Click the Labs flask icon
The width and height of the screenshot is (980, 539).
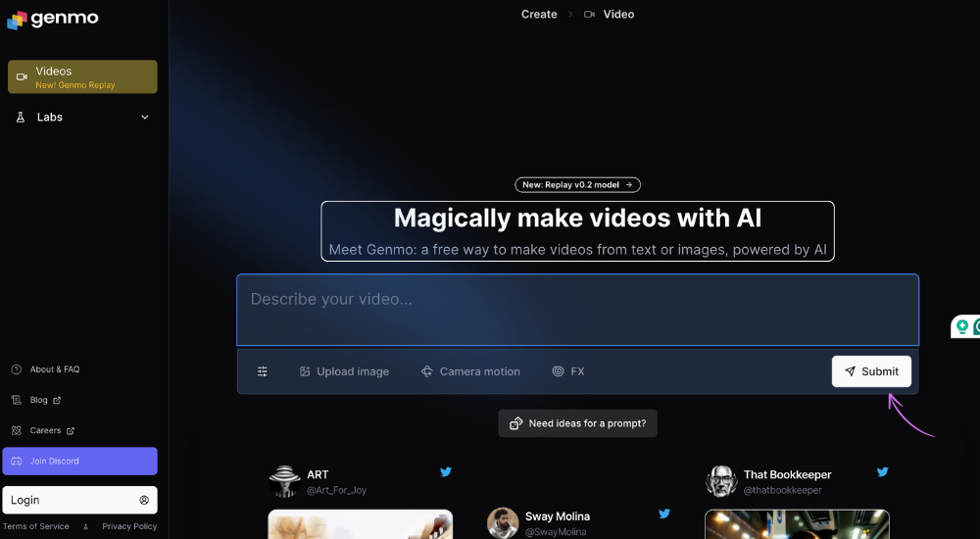coord(21,117)
